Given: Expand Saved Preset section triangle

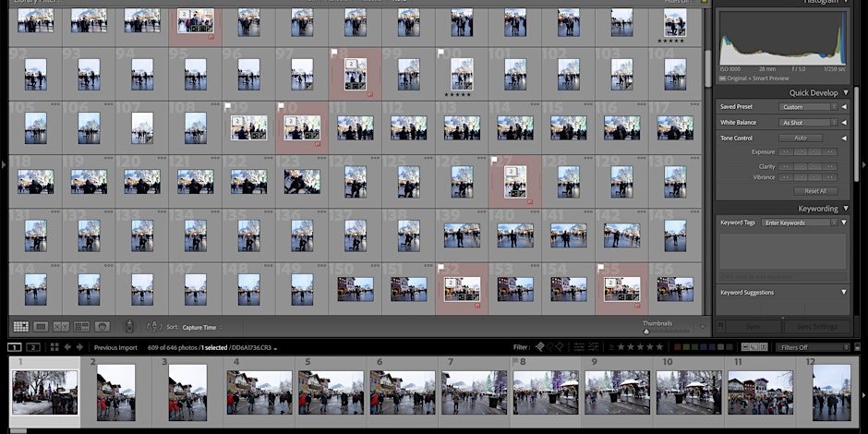Looking at the screenshot, I should (844, 107).
